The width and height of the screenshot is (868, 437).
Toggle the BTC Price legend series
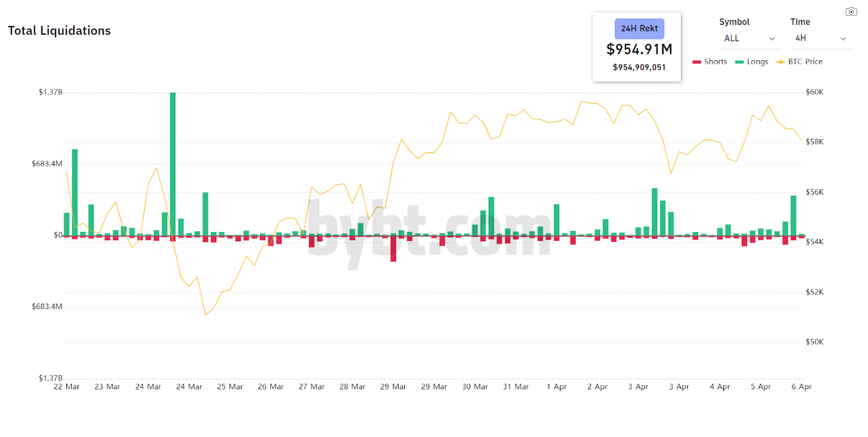(799, 62)
